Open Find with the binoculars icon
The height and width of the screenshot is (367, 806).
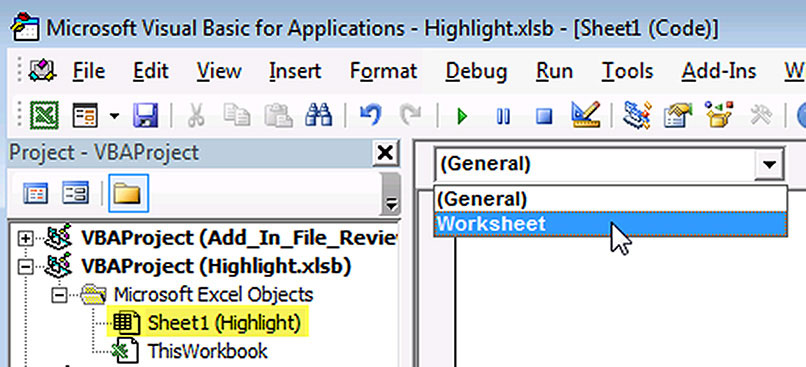click(319, 115)
